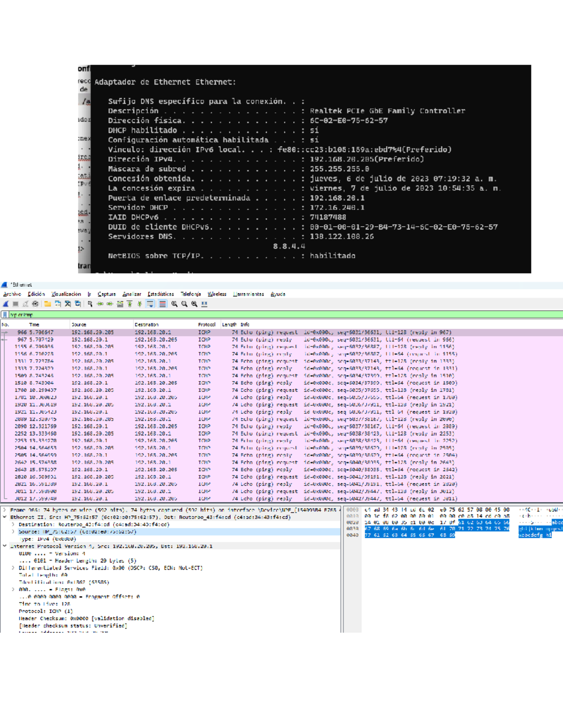Click the display filter bookmark icon

(5, 315)
